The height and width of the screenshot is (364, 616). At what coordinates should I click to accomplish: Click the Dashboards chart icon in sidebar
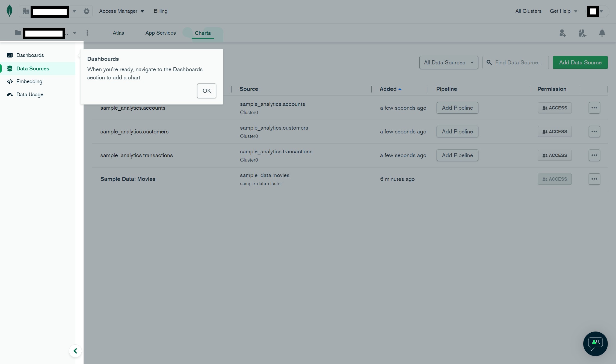tap(10, 55)
